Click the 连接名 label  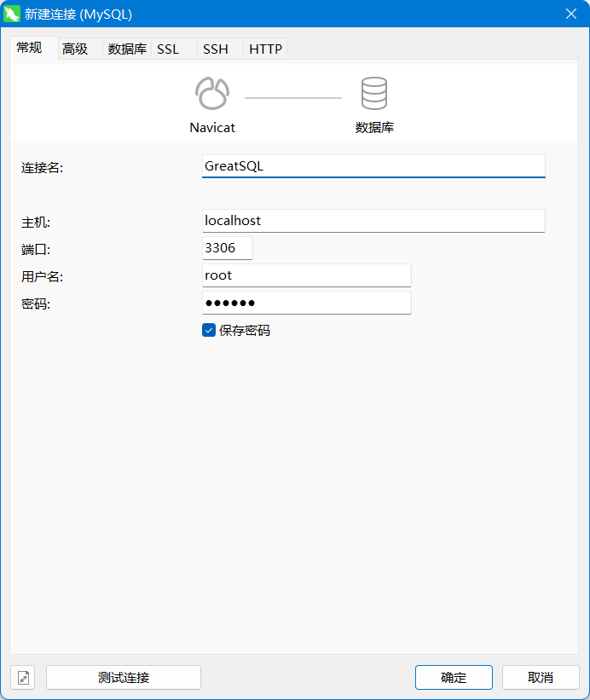click(x=42, y=168)
